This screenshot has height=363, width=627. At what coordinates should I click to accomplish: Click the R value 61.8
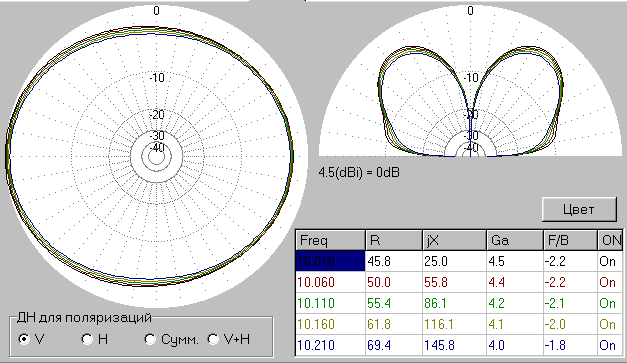tap(394, 324)
